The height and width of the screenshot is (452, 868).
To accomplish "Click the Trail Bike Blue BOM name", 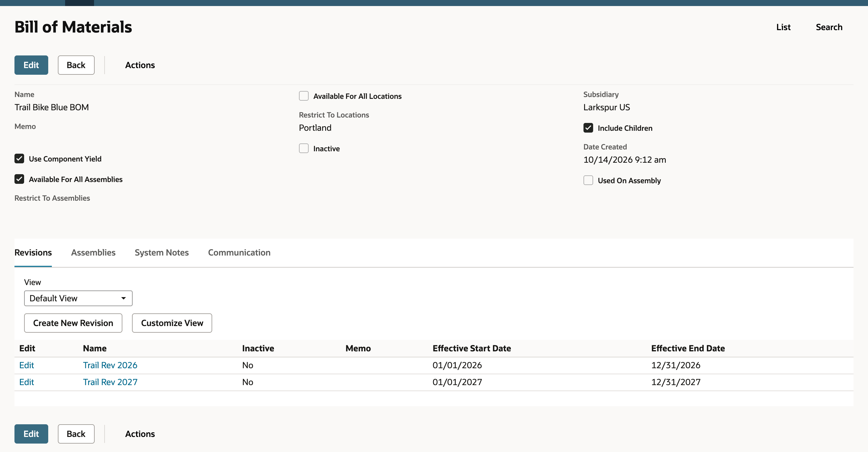I will pyautogui.click(x=52, y=107).
